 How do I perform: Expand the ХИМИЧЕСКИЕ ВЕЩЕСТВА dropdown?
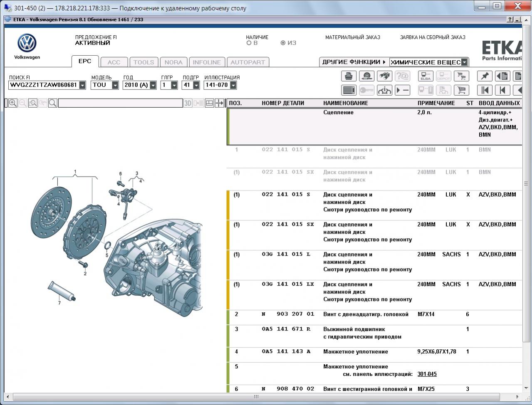tap(464, 62)
